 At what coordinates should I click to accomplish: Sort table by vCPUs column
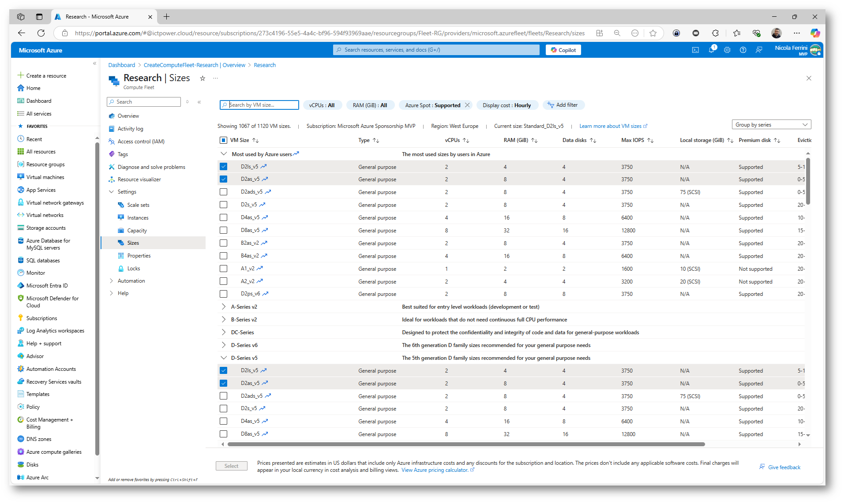(457, 140)
